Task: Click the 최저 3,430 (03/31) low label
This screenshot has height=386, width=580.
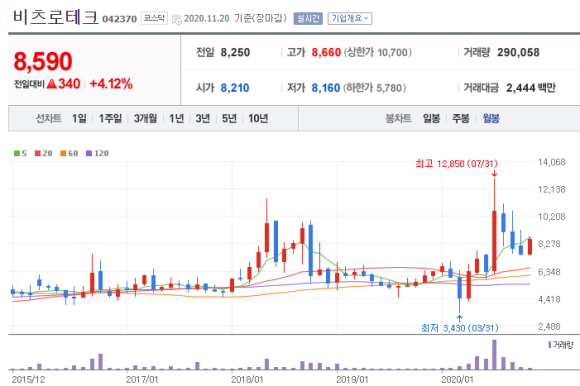Action: point(460,328)
